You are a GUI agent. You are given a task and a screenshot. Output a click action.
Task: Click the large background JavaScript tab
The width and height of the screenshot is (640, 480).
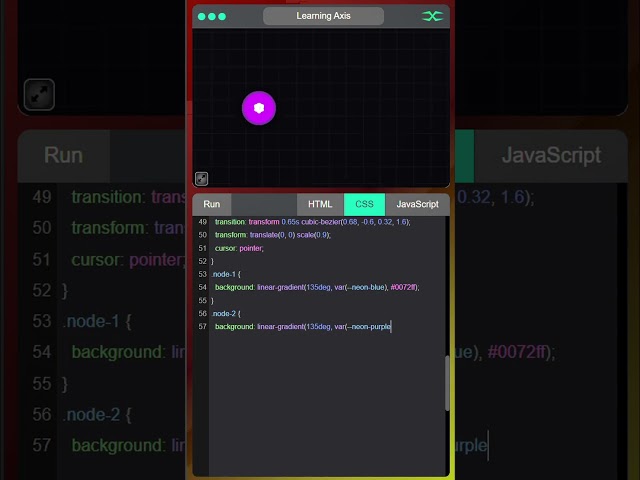551,156
